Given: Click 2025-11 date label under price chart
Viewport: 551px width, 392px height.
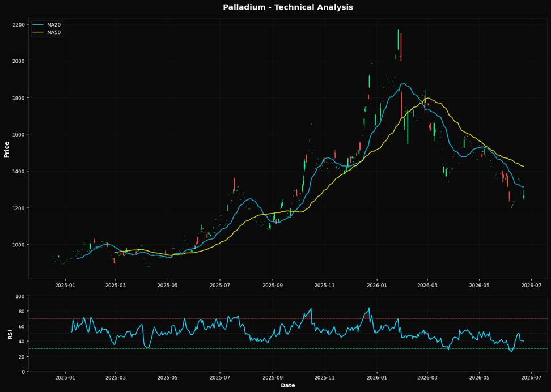Looking at the screenshot, I should click(x=325, y=286).
